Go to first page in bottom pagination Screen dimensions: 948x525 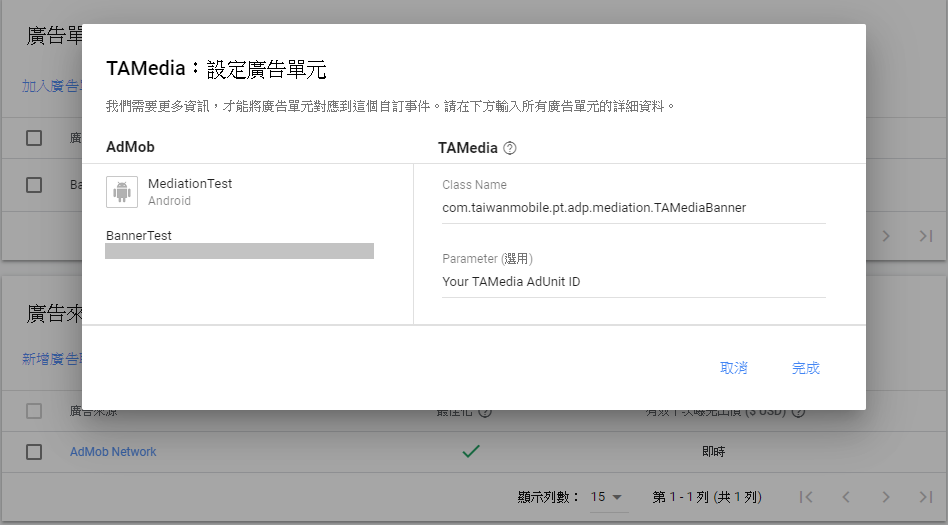(x=806, y=497)
